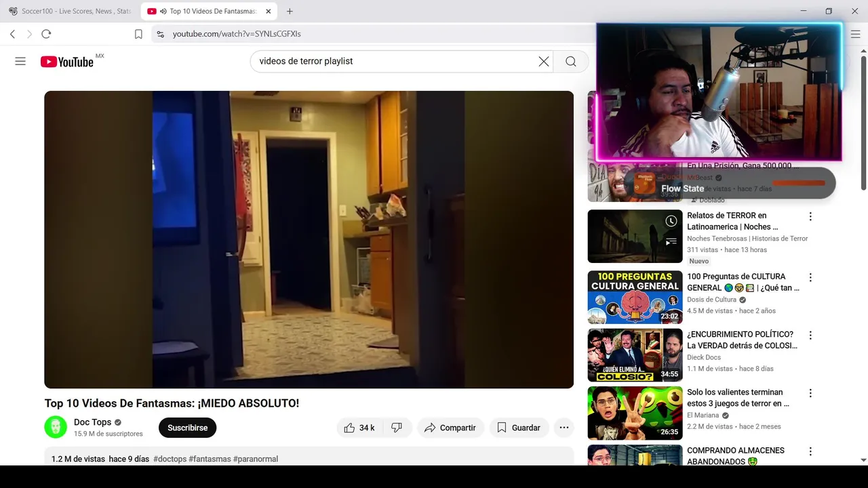
Task: Open El Mariana channel name
Action: click(x=703, y=415)
